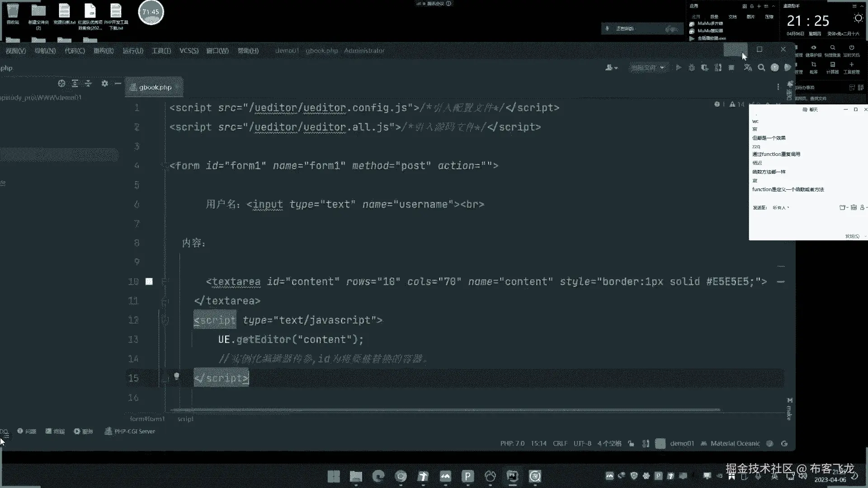Click the intention lightbulb on line 15
This screenshot has height=488, width=868.
(176, 376)
